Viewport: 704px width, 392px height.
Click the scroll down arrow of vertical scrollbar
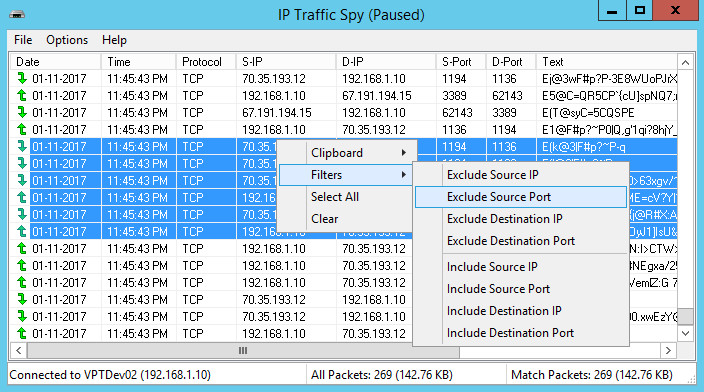point(685,333)
